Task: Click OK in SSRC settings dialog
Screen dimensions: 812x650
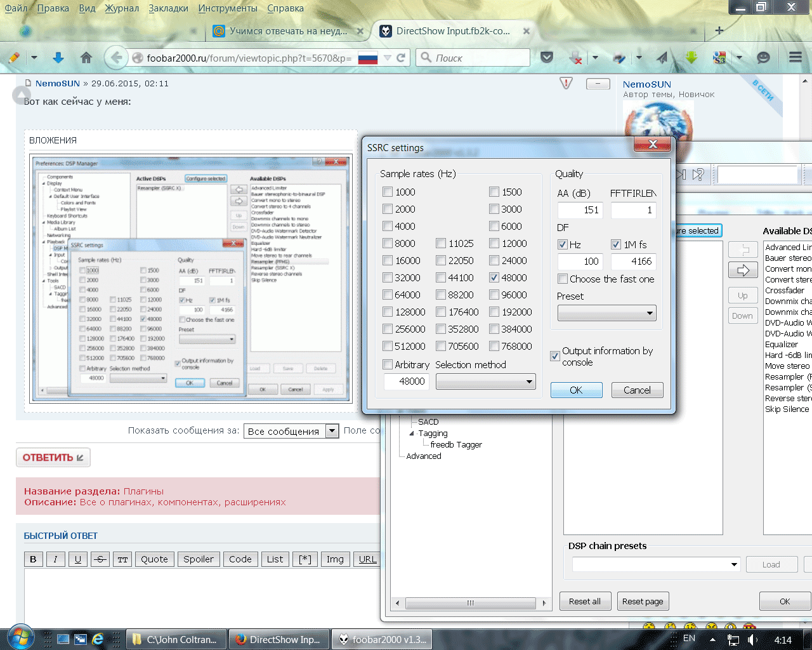Action: [x=576, y=390]
